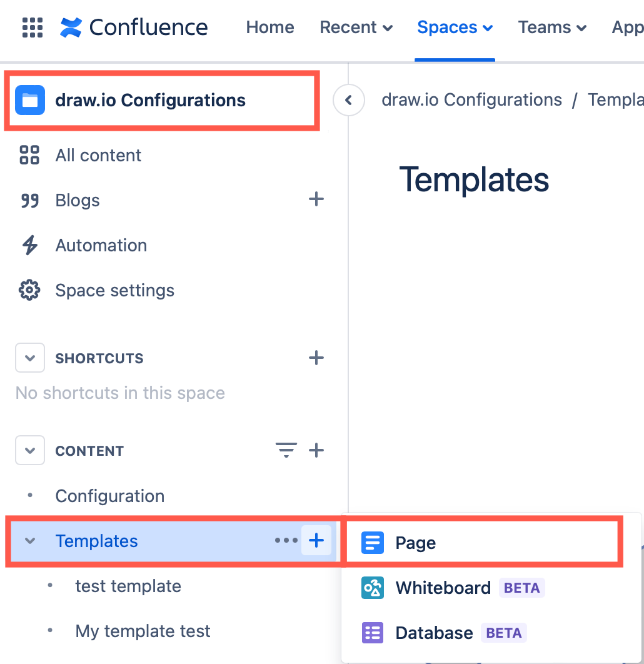Open the Spaces dropdown menu
Screen dimensions: 644x664
pyautogui.click(x=455, y=27)
